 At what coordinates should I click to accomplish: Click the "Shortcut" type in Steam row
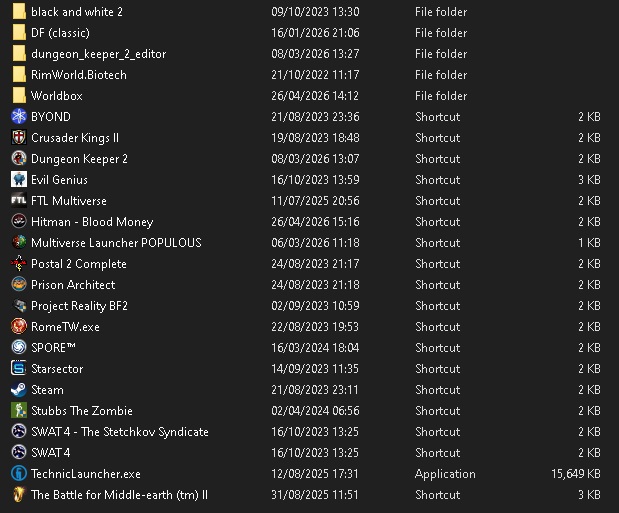point(437,390)
